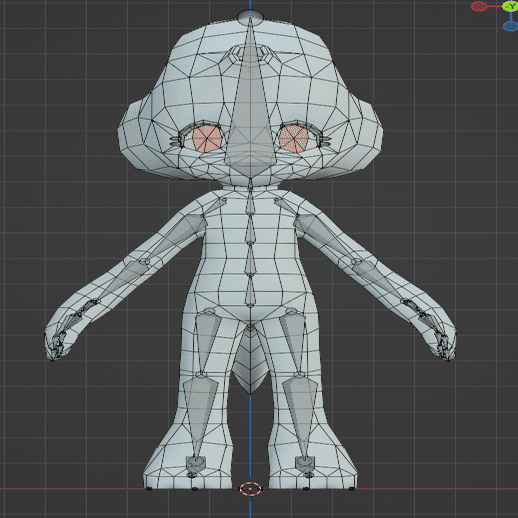The width and height of the screenshot is (518, 518).
Task: Select the bone tip sphere atop the head
Action: [x=251, y=15]
